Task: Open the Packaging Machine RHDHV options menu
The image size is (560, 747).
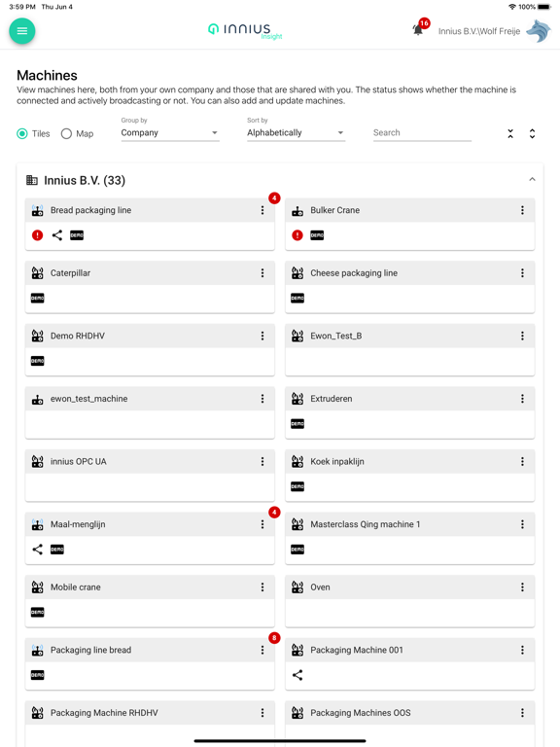Action: click(x=262, y=713)
